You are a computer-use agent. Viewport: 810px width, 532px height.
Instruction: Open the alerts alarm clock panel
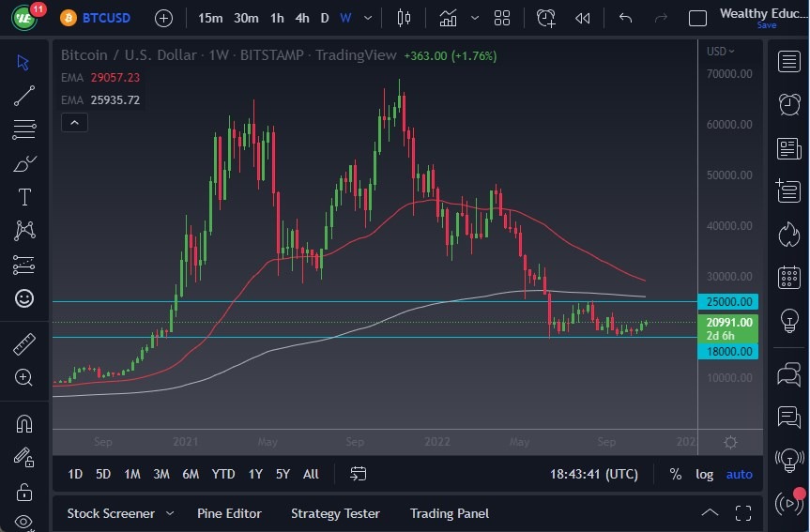[789, 104]
